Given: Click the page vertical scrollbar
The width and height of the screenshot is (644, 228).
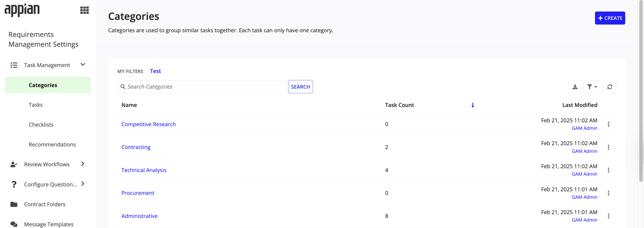Looking at the screenshot, I should [x=641, y=91].
